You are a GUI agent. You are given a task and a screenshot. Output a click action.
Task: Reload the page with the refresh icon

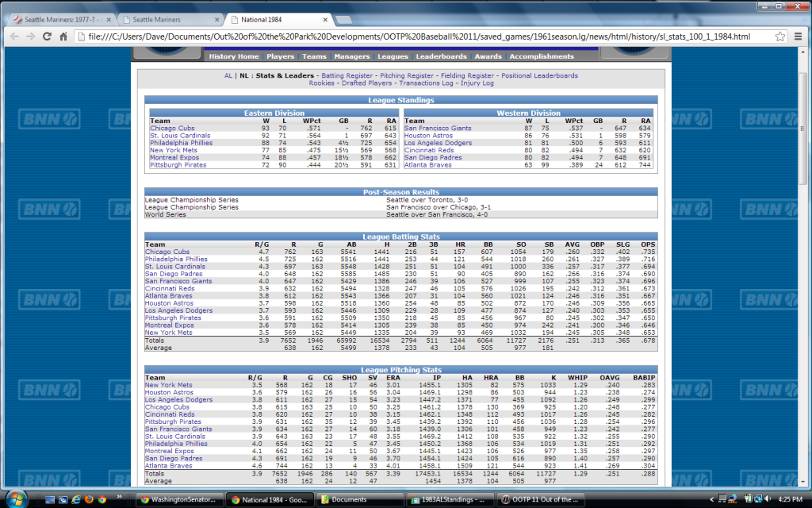click(47, 37)
